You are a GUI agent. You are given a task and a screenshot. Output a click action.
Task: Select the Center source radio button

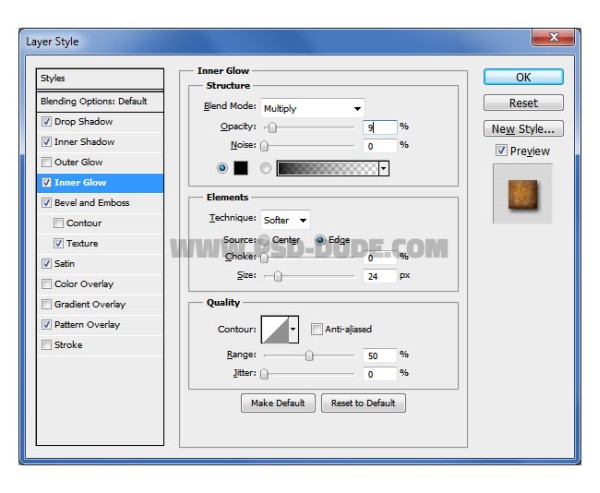point(264,240)
